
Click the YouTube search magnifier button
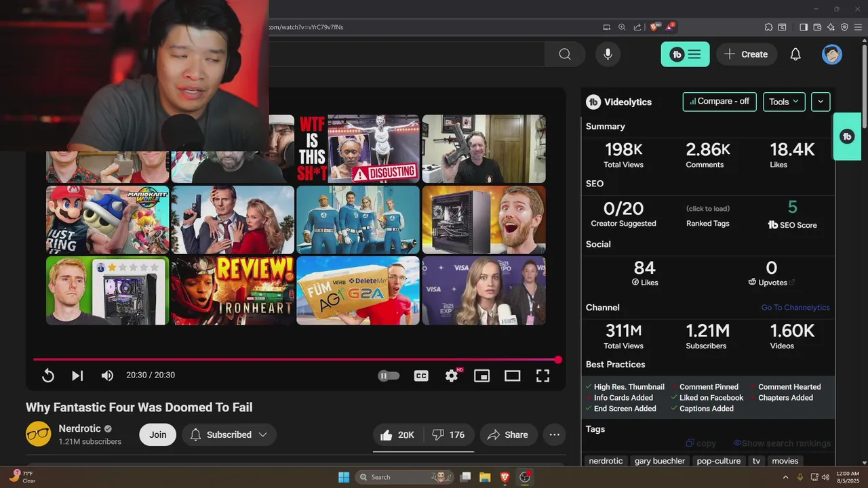tap(565, 54)
